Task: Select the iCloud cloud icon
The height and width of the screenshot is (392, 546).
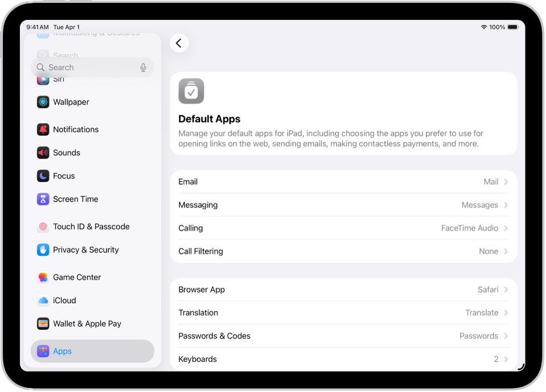Action: [x=43, y=300]
